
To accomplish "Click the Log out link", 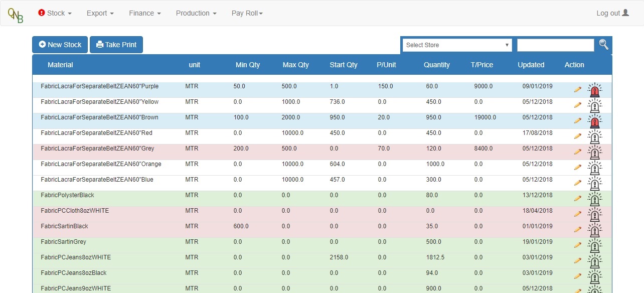I will coord(612,13).
